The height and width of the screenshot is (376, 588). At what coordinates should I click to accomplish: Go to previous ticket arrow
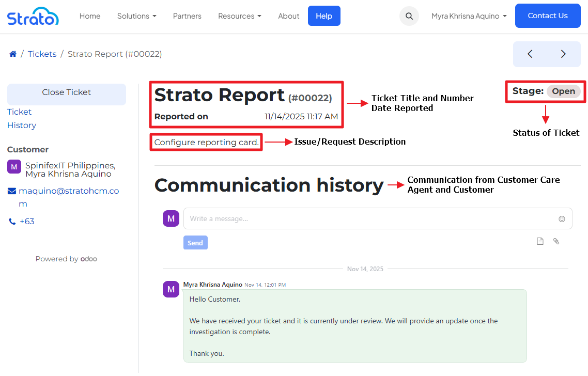(x=530, y=54)
